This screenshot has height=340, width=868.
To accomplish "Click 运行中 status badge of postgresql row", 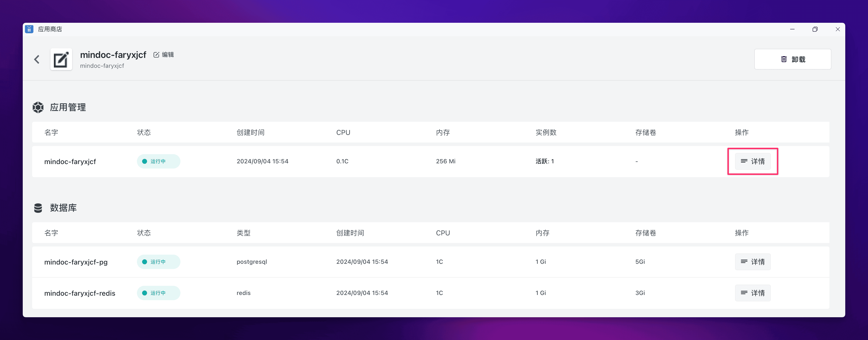I will 158,262.
